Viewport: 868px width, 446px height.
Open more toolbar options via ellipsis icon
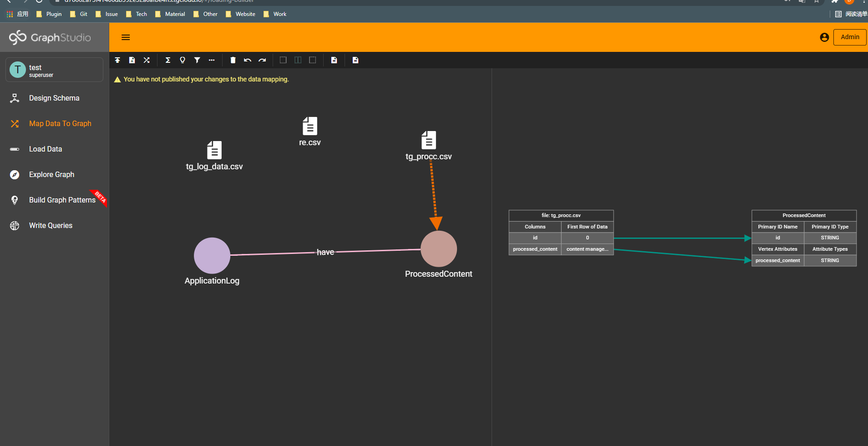212,60
